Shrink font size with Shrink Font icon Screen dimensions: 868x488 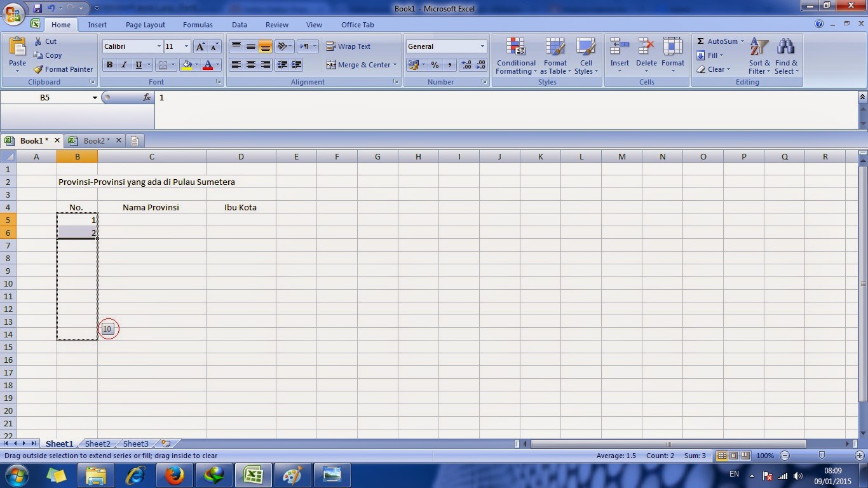(x=214, y=46)
